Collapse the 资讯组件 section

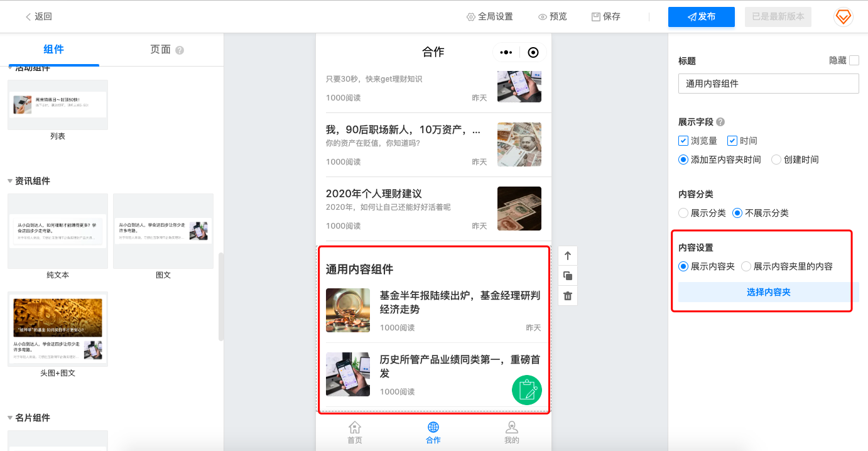[x=10, y=181]
